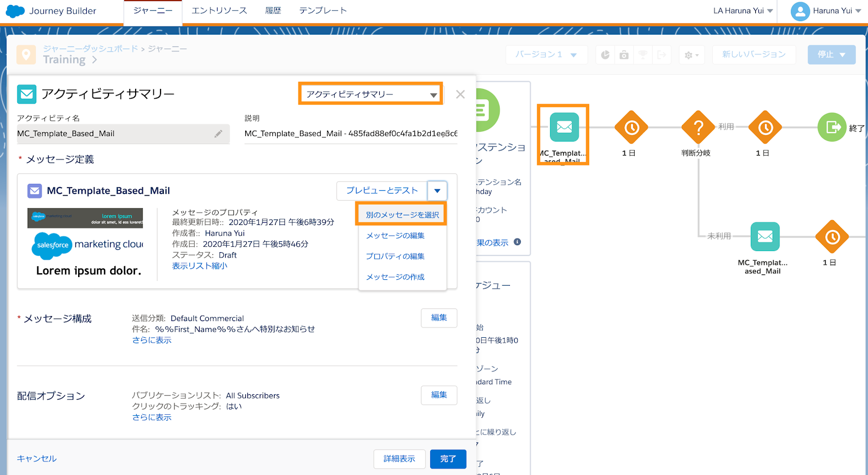Click the Training journey title

pyautogui.click(x=64, y=60)
